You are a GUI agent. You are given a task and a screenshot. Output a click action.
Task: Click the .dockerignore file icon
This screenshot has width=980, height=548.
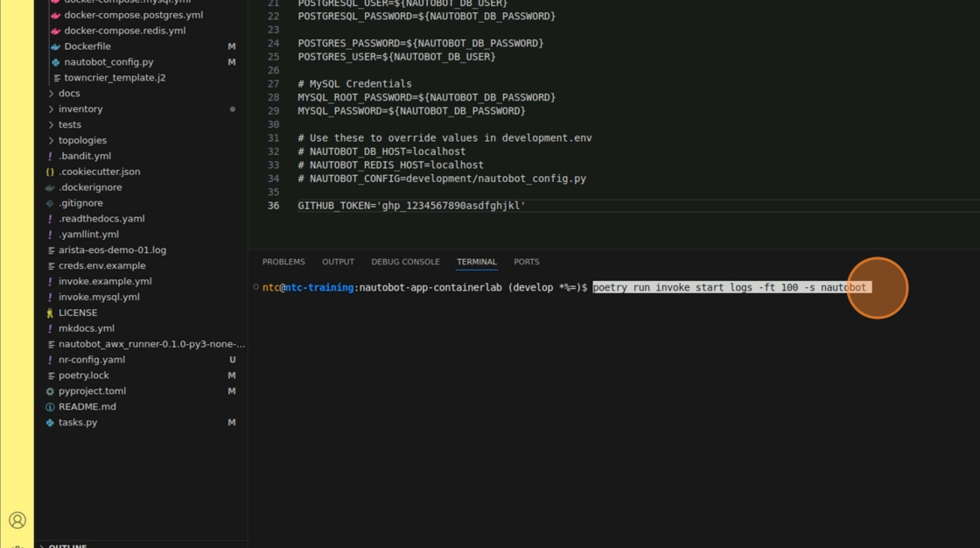pyautogui.click(x=50, y=187)
